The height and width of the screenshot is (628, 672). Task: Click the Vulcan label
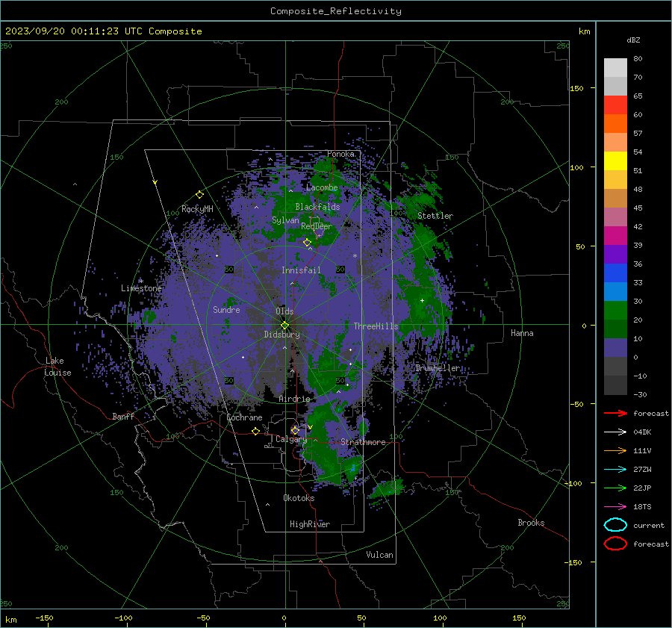pos(379,555)
